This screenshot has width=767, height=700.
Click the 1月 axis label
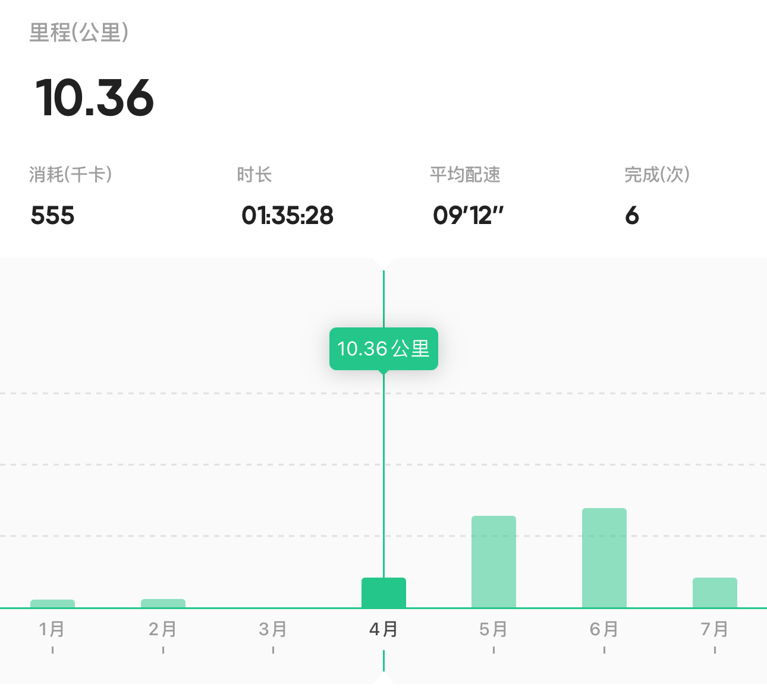click(x=52, y=629)
